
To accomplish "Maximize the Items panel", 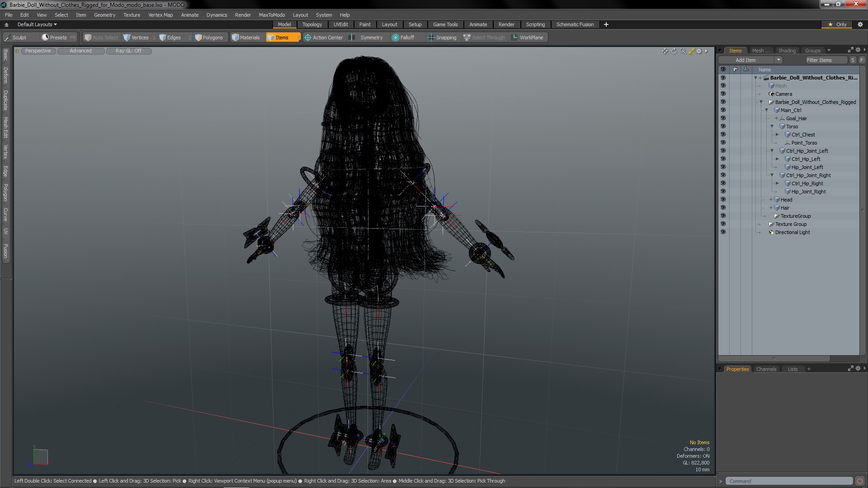I will [x=850, y=50].
